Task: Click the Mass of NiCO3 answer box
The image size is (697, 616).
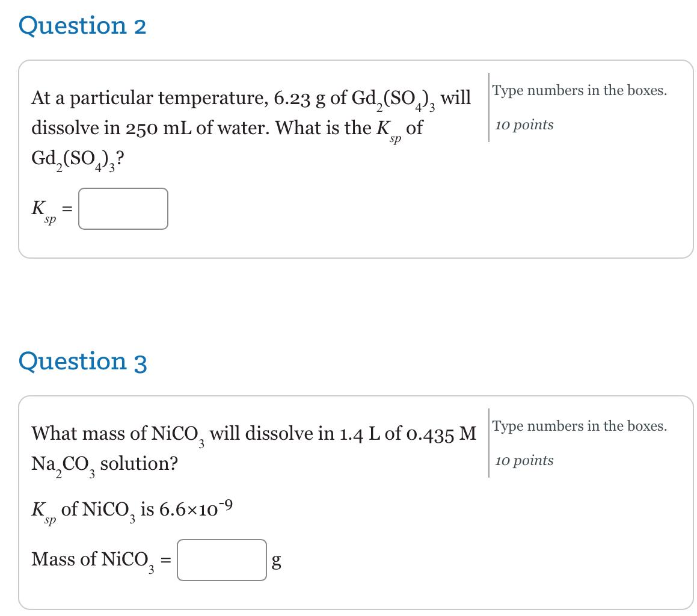Action: (x=221, y=561)
